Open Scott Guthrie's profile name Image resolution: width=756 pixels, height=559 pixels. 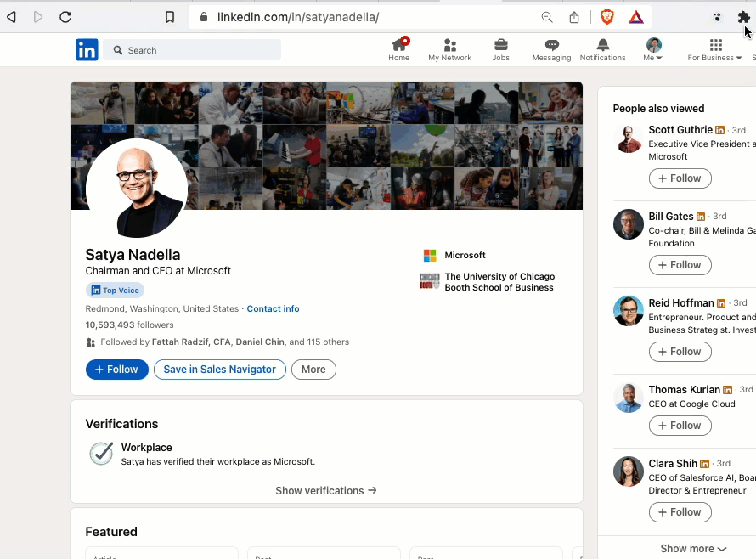[680, 130]
